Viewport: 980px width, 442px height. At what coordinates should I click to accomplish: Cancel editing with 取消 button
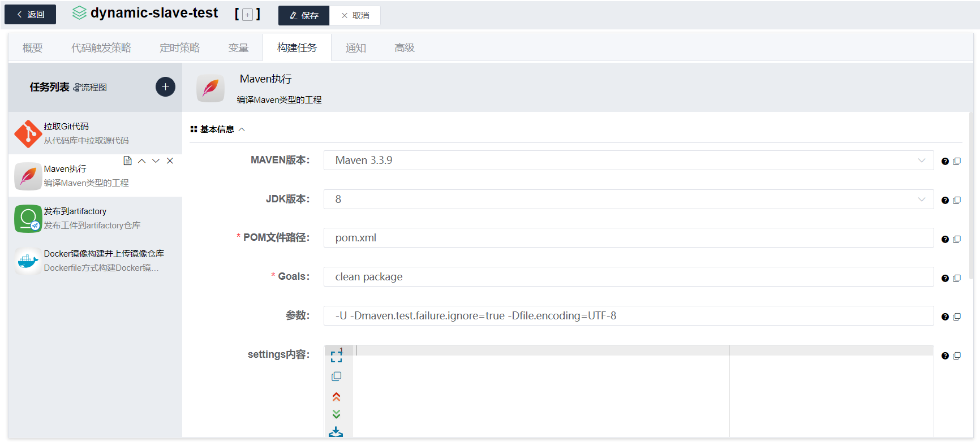[355, 16]
